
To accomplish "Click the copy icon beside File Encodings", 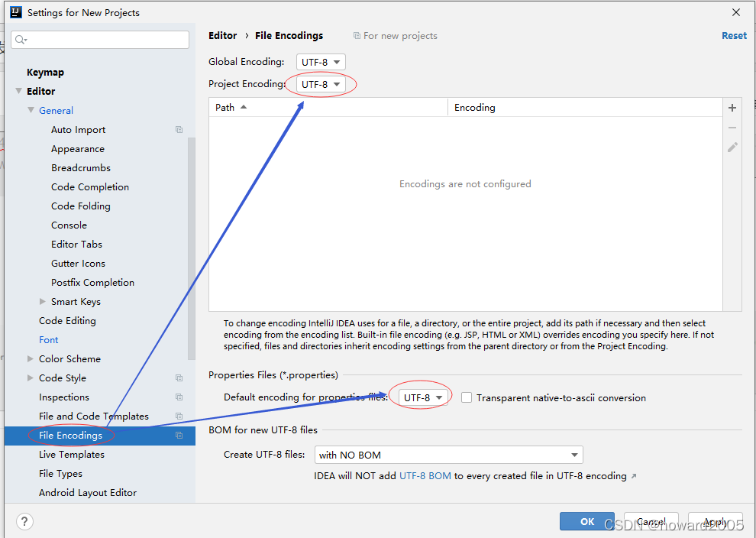I will [x=179, y=436].
